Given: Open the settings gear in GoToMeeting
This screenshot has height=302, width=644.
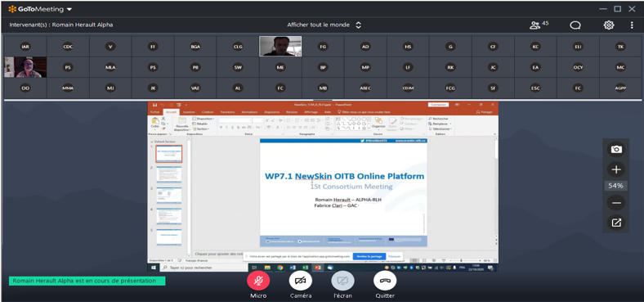Looking at the screenshot, I should point(608,25).
